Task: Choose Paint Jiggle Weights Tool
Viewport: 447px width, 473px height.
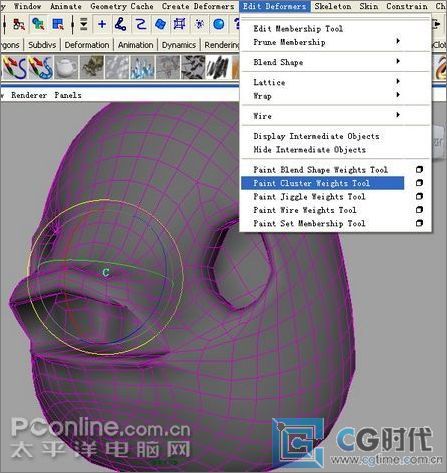Action: pyautogui.click(x=309, y=197)
